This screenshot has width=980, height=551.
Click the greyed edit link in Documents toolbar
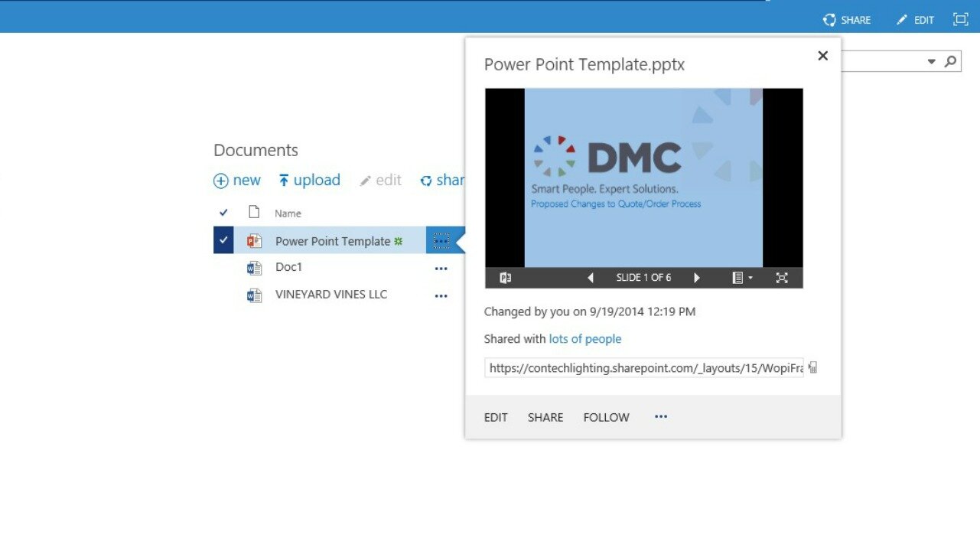(x=381, y=181)
